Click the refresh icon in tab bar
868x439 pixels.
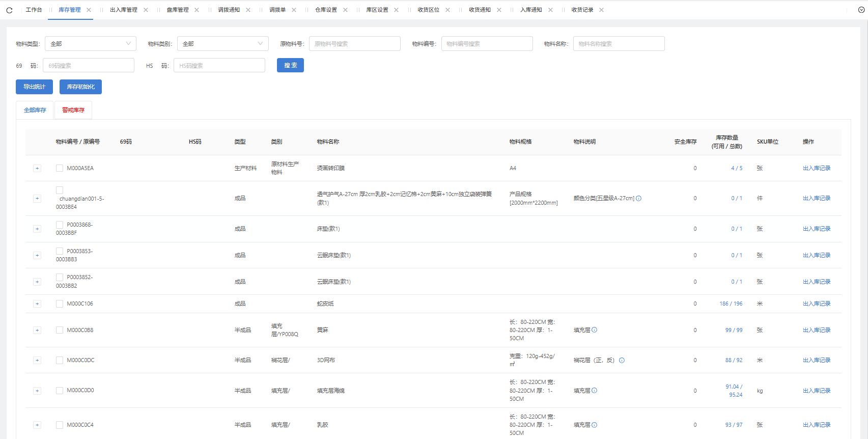[x=9, y=10]
